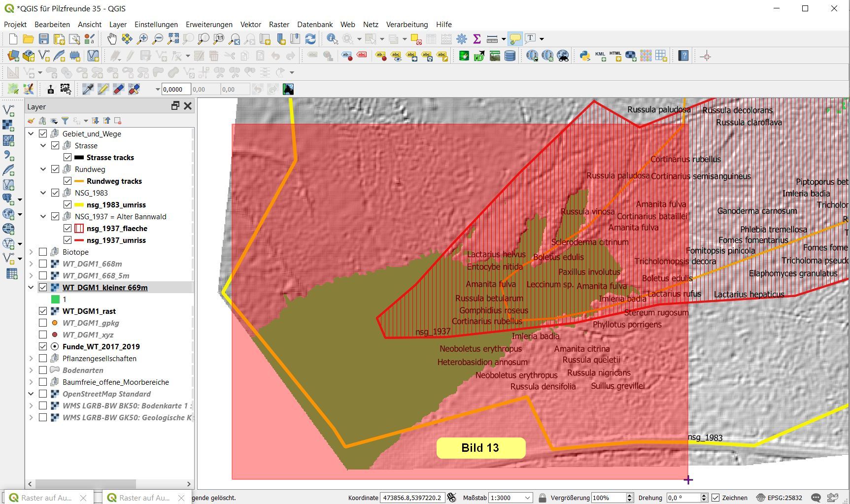Save the project with the floppy disk icon
This screenshot has height=504, width=850.
click(x=44, y=39)
